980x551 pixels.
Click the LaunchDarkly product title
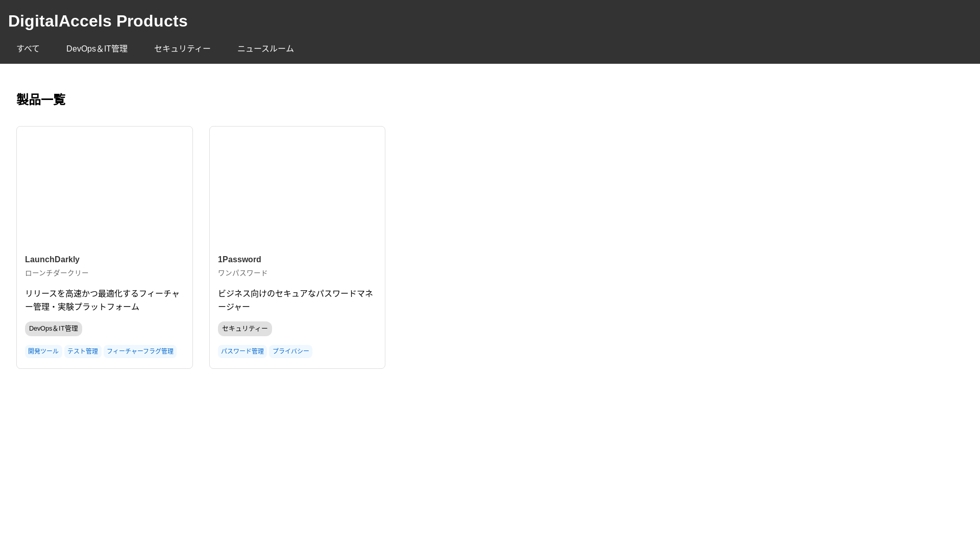click(x=52, y=260)
